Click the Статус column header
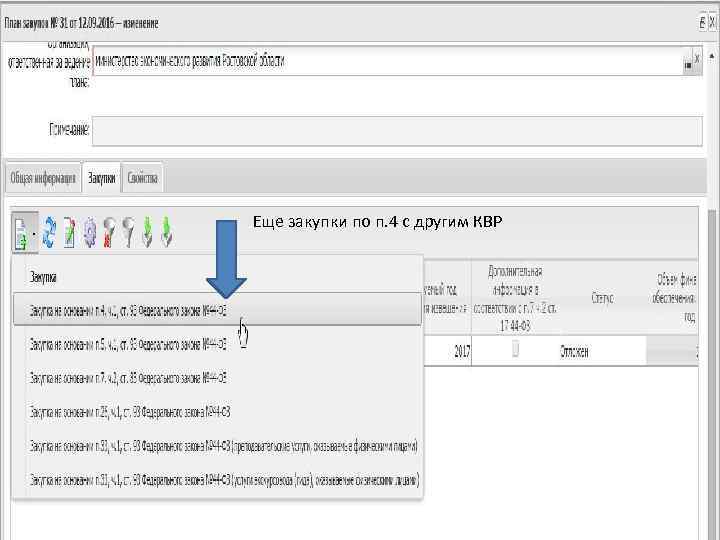 602,298
